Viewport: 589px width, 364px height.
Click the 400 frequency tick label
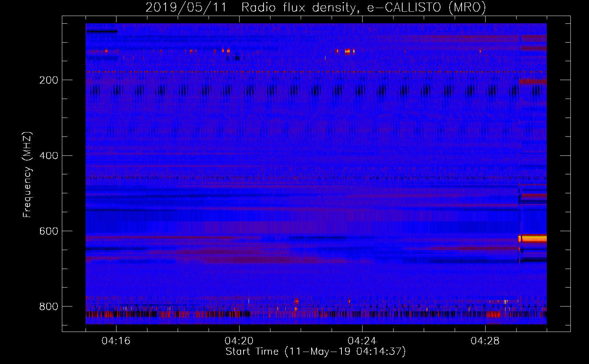pos(48,156)
